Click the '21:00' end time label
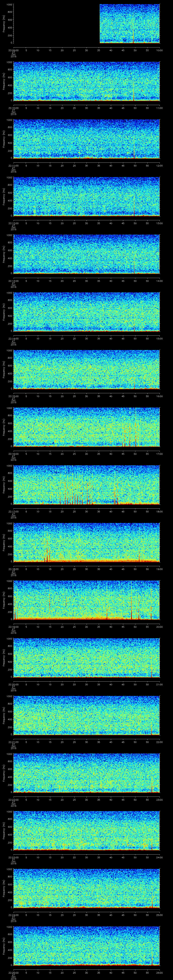The height and width of the screenshot is (980, 173). [x=160, y=684]
